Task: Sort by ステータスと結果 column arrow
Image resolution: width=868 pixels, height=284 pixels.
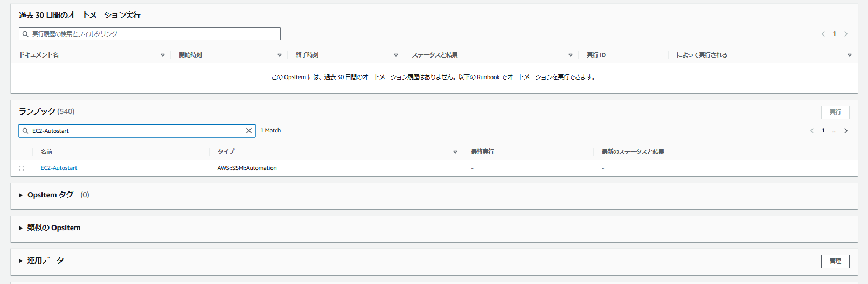Action: click(571, 55)
